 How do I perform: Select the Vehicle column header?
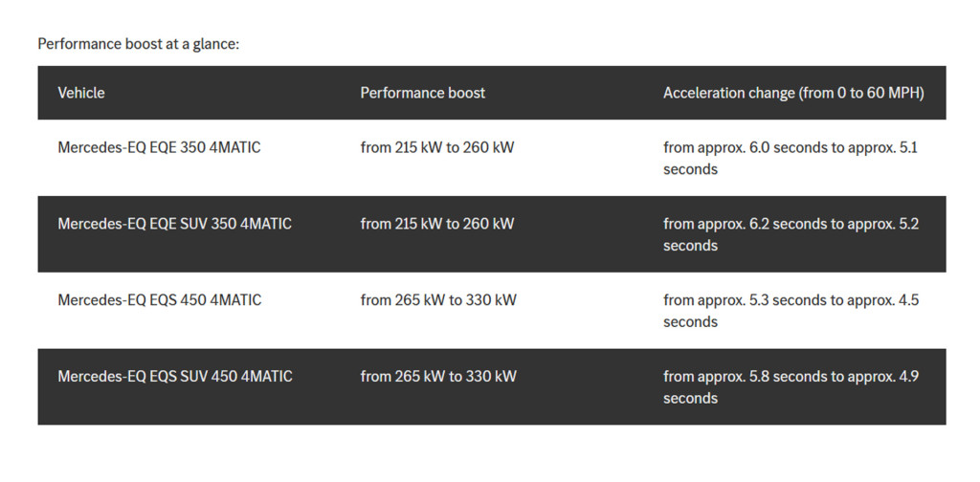[x=81, y=93]
